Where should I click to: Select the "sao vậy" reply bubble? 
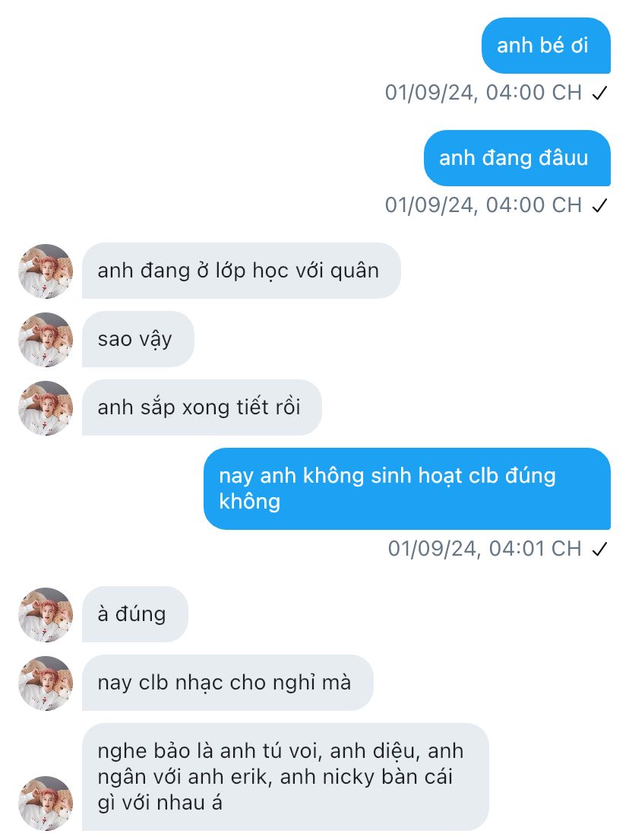[137, 339]
